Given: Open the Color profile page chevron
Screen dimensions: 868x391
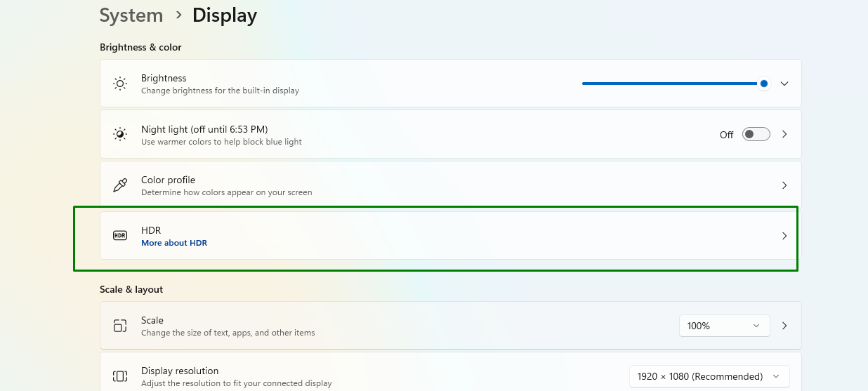Looking at the screenshot, I should click(784, 185).
